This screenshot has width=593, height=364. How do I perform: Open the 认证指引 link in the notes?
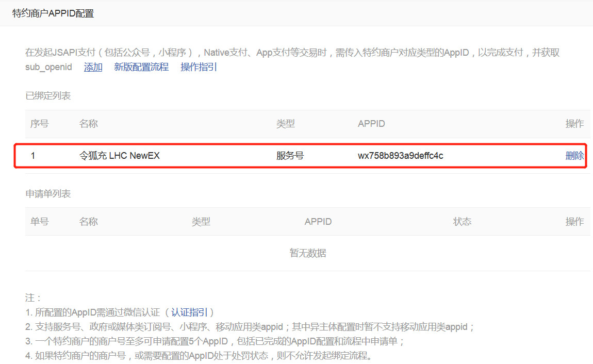pos(189,312)
